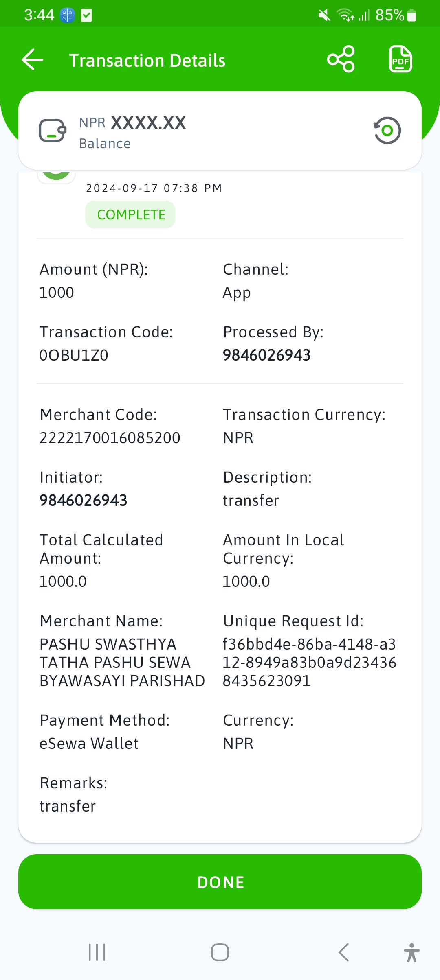Tap the Unique Request Id value
Screen dimensions: 440x980
pyautogui.click(x=309, y=663)
